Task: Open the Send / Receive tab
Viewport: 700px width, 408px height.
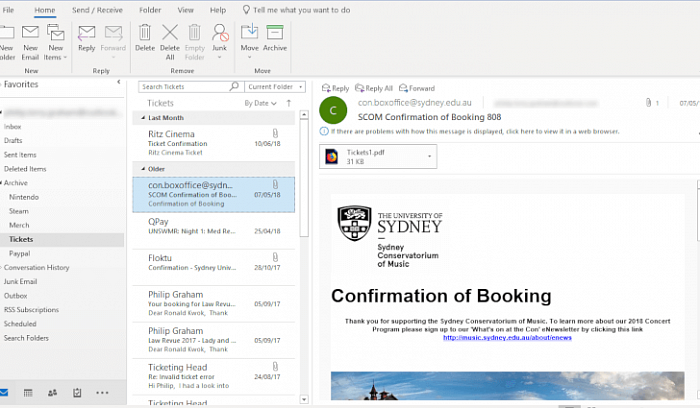Action: pos(97,10)
